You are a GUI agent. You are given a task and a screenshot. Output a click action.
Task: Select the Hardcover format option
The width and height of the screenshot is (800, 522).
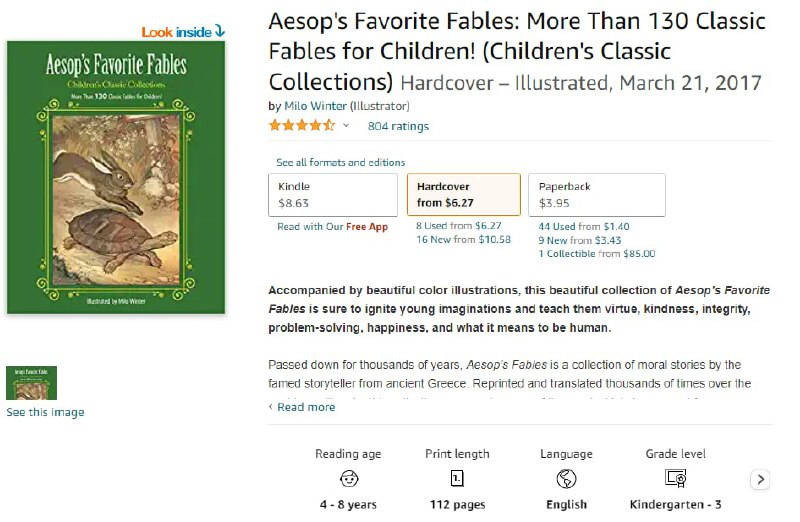click(x=463, y=195)
